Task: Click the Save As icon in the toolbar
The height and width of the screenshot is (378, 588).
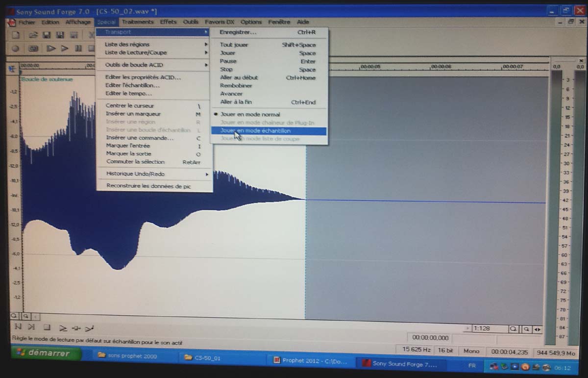Action: click(60, 35)
